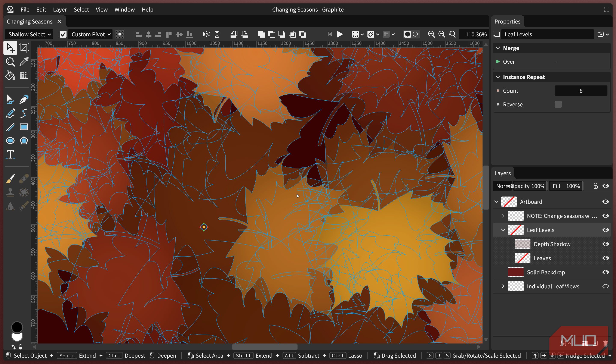The height and width of the screenshot is (364, 616).
Task: Select the Navigate zoom tool
Action: pos(10,62)
